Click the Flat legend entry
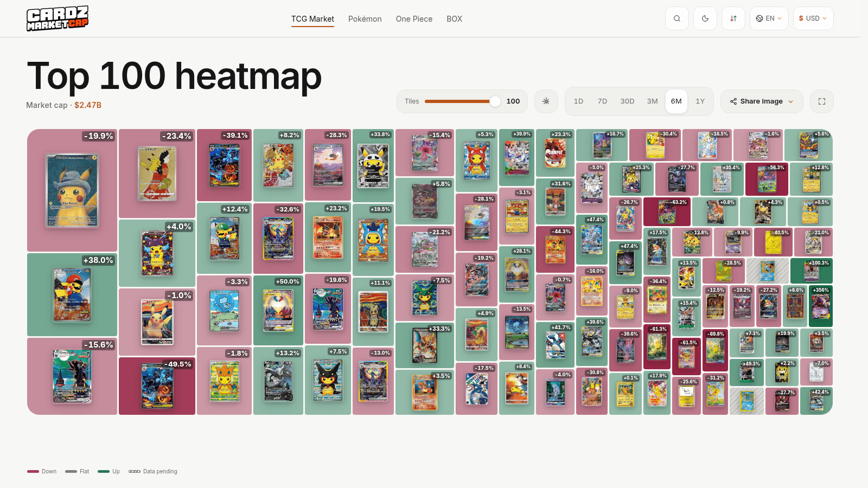Screen dimensions: 868x488 77,471
